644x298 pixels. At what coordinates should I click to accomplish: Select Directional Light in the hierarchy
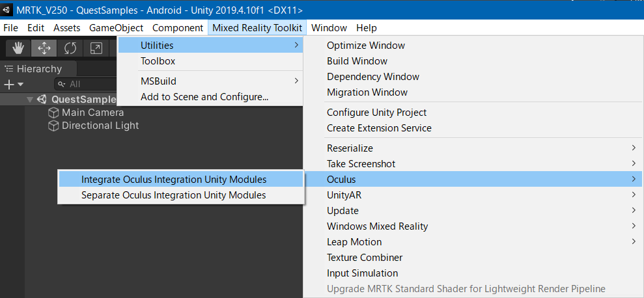point(100,126)
